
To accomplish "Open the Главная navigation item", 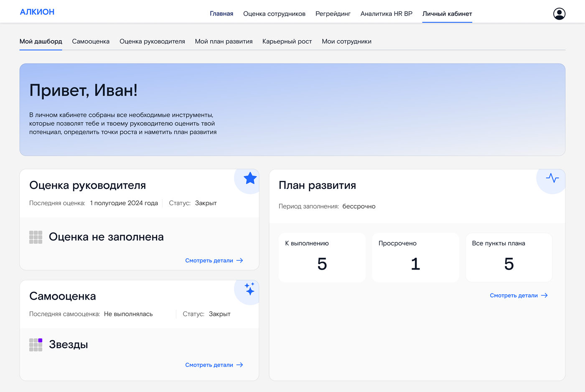I will [221, 13].
